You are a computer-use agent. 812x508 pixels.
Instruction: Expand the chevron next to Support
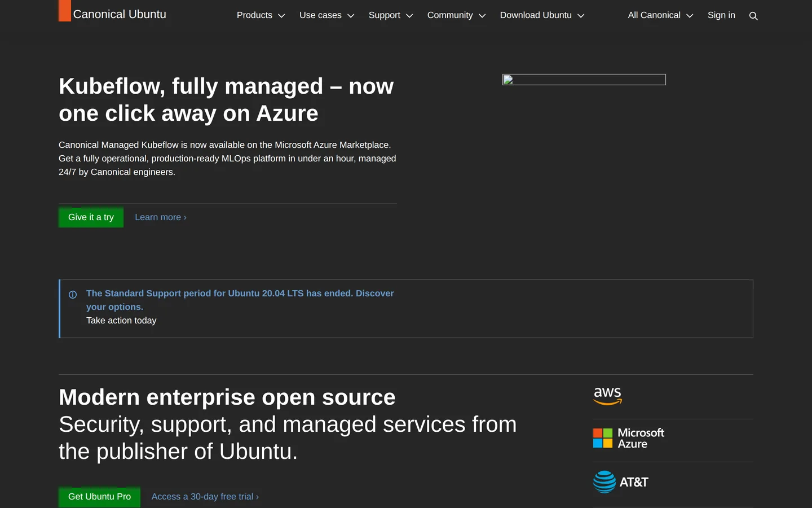point(409,16)
